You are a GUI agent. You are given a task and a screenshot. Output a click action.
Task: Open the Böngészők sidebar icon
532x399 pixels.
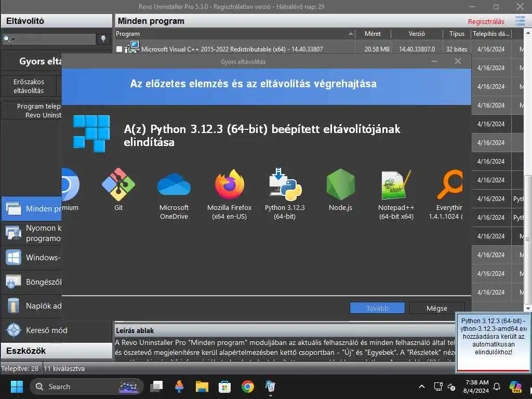click(x=13, y=282)
